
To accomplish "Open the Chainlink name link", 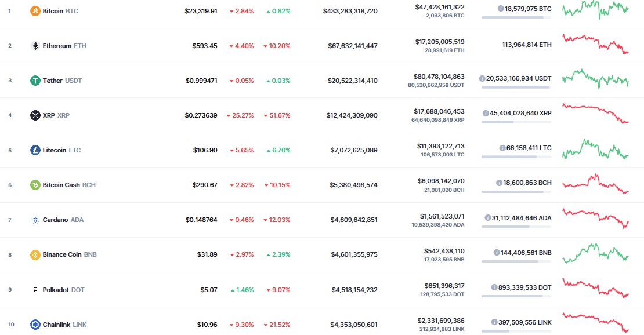I will pos(56,325).
